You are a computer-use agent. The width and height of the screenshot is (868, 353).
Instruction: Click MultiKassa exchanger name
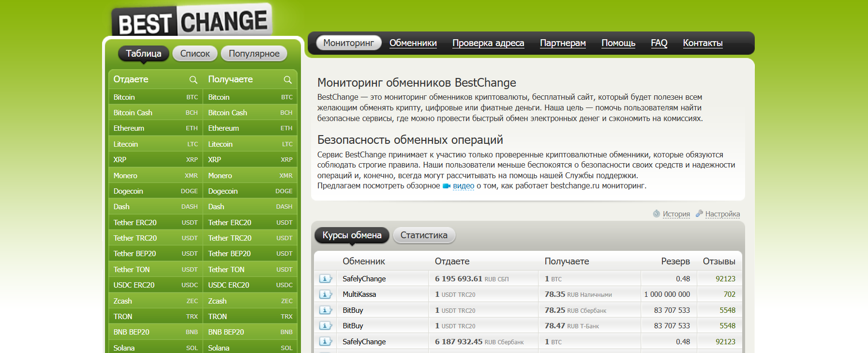(x=359, y=294)
